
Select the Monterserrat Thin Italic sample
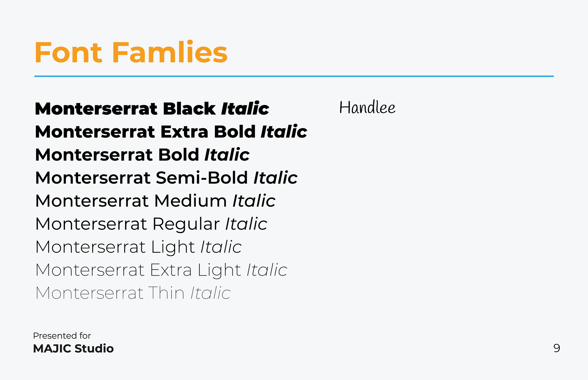click(133, 293)
